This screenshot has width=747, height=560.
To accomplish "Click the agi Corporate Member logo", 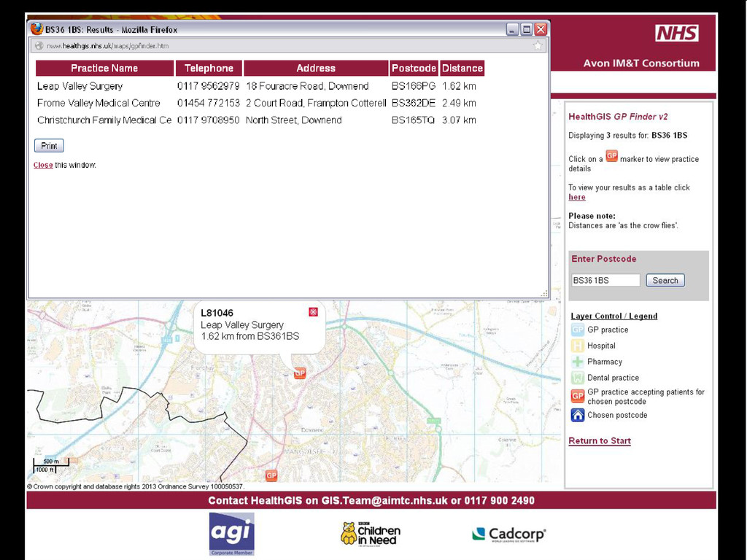I will pyautogui.click(x=231, y=534).
